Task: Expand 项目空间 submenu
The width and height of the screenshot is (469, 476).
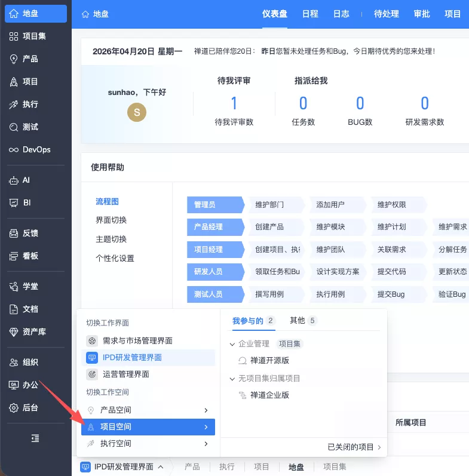Action: pyautogui.click(x=148, y=427)
